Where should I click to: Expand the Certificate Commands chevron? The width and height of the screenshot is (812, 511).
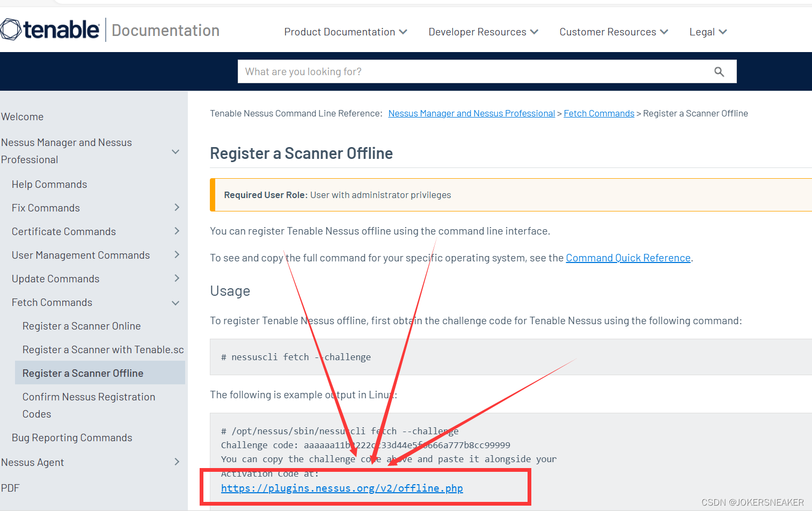pyautogui.click(x=177, y=231)
